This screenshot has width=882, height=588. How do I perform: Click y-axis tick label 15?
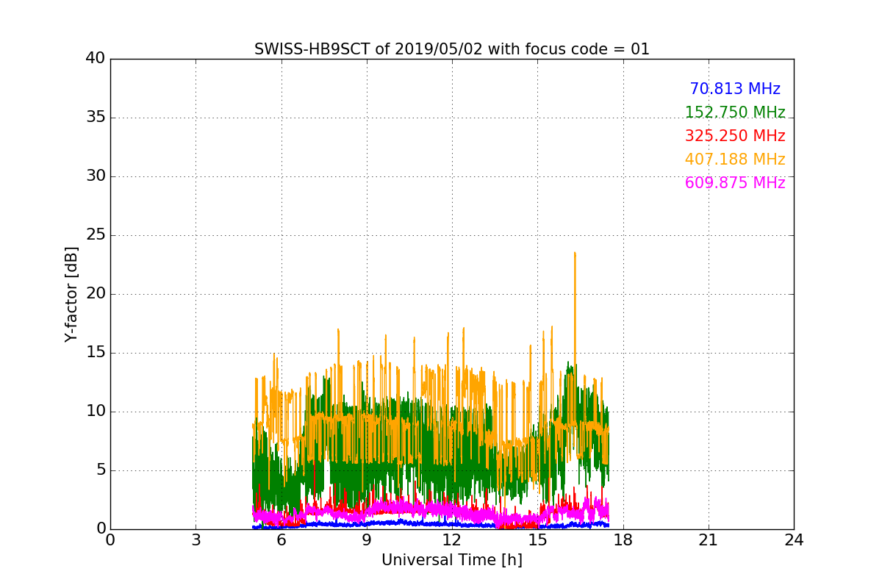coord(96,353)
